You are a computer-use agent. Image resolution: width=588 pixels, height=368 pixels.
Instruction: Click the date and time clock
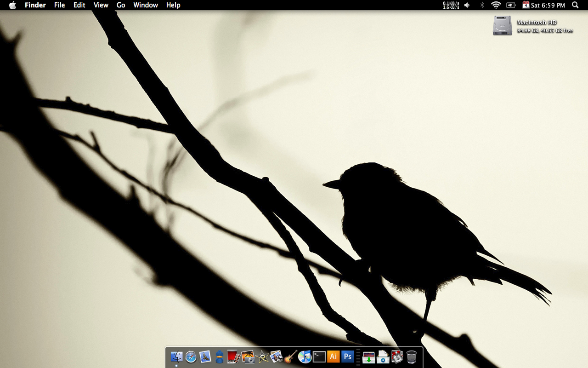[x=548, y=5]
